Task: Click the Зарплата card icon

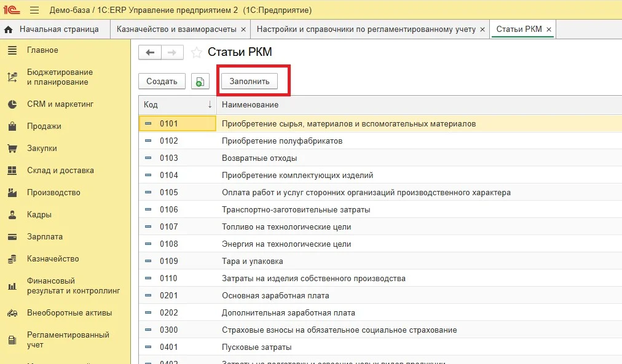Action: point(12,237)
